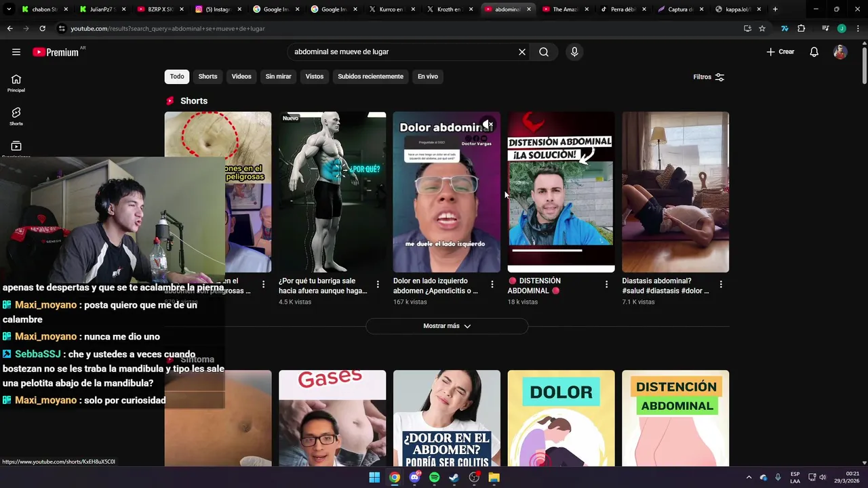Open the 'DISTENCIÓN ABDOMINAL' illustrated thumbnail
This screenshot has width=868, height=488.
(675, 418)
